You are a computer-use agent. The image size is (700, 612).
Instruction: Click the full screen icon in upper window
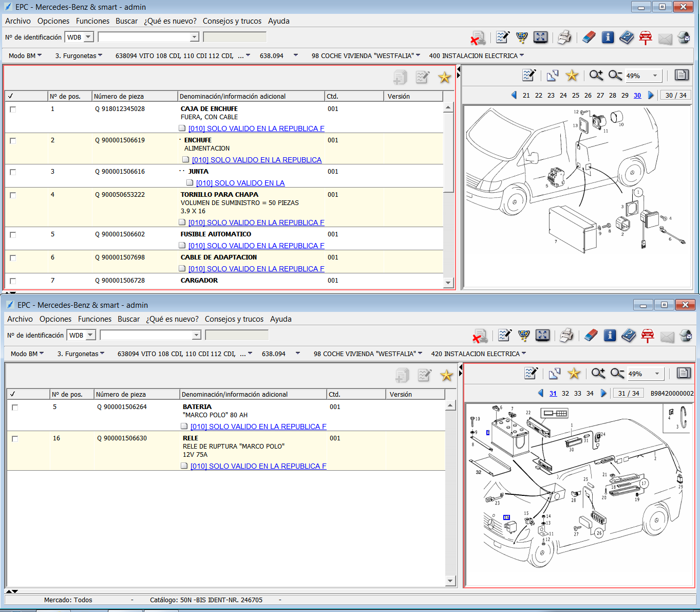tap(540, 37)
